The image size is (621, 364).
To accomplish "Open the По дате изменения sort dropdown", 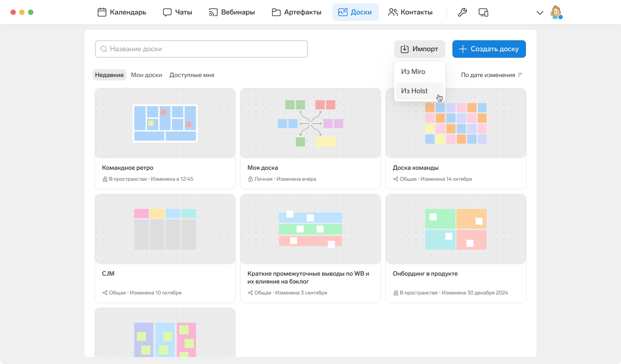I will point(492,75).
